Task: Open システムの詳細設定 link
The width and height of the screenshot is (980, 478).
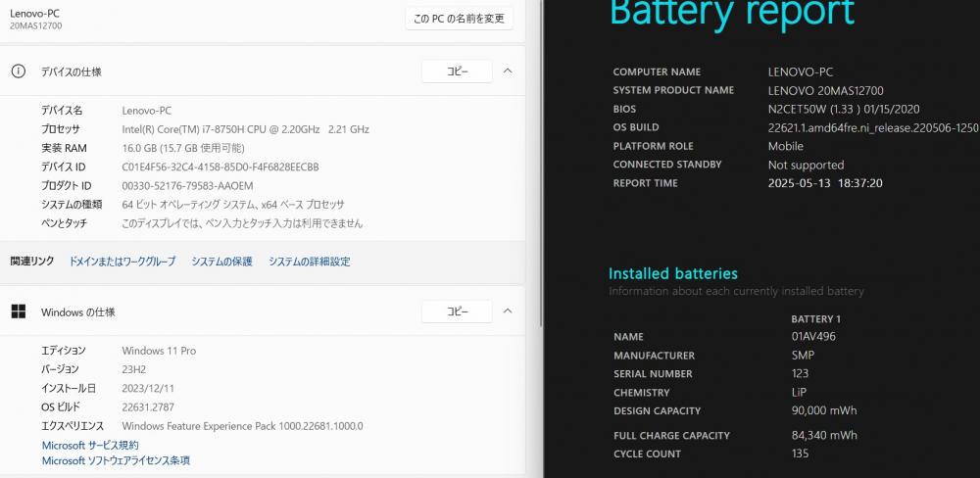Action: [310, 262]
